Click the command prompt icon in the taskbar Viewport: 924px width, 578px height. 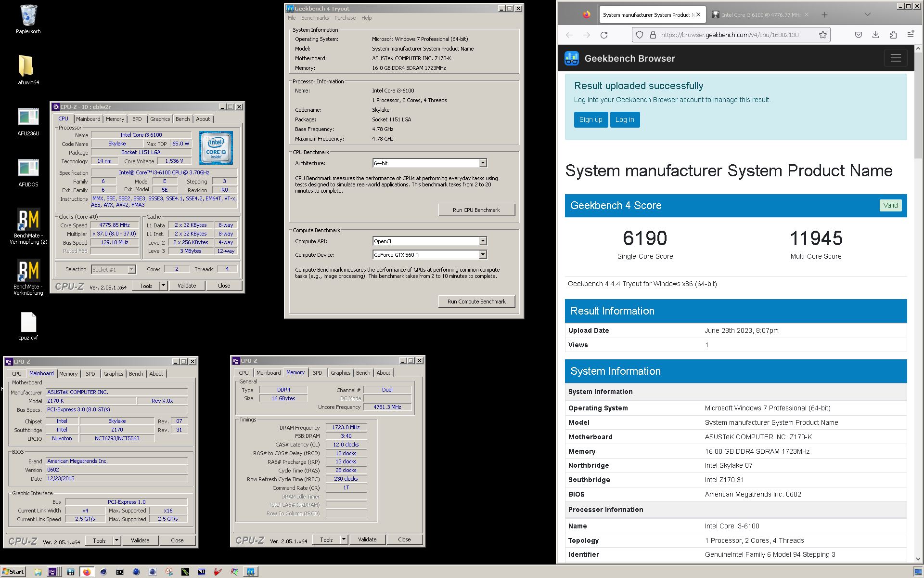tap(119, 572)
